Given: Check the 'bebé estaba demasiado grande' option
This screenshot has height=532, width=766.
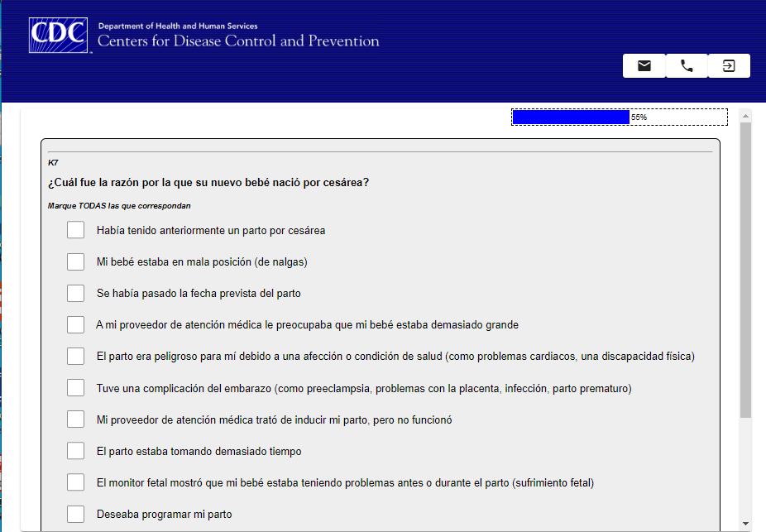Looking at the screenshot, I should (x=76, y=324).
